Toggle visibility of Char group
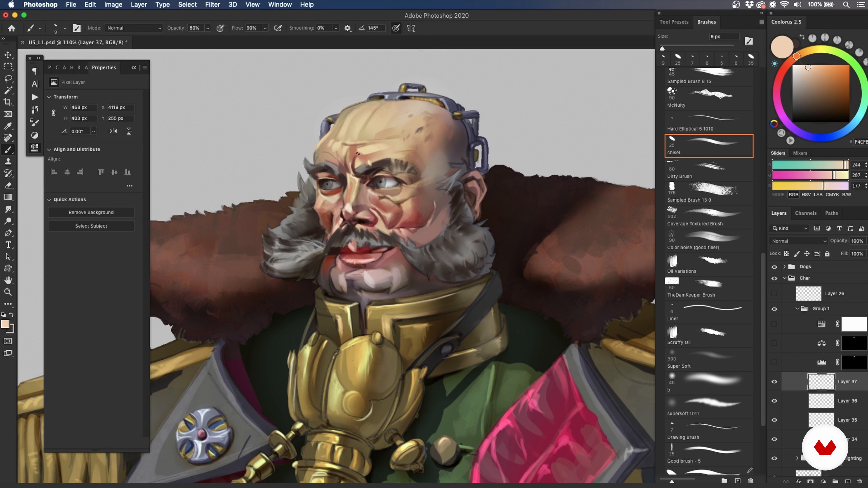 774,279
